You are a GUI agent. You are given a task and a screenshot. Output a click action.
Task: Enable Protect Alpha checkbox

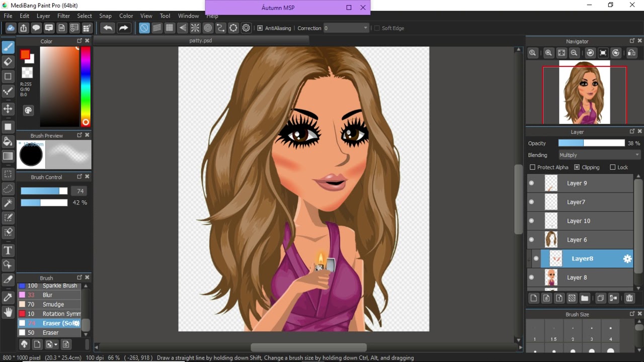point(532,167)
